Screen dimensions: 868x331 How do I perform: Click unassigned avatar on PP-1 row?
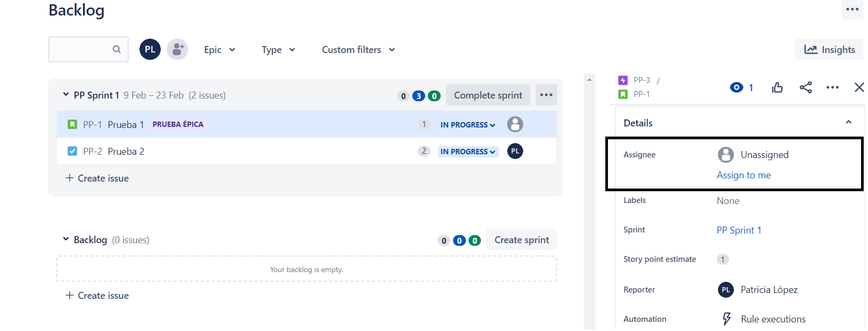tap(515, 124)
